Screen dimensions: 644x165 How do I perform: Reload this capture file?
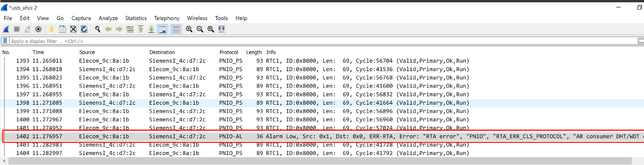[84, 29]
